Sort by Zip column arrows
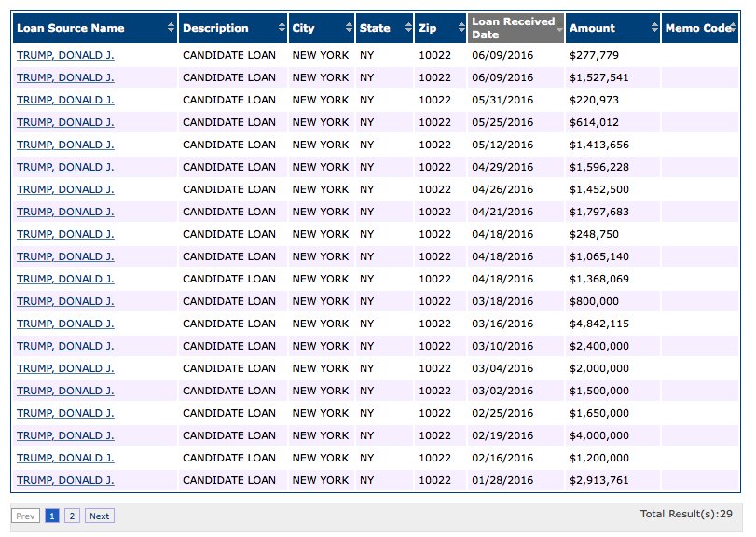This screenshot has height=537, width=756. tap(461, 27)
